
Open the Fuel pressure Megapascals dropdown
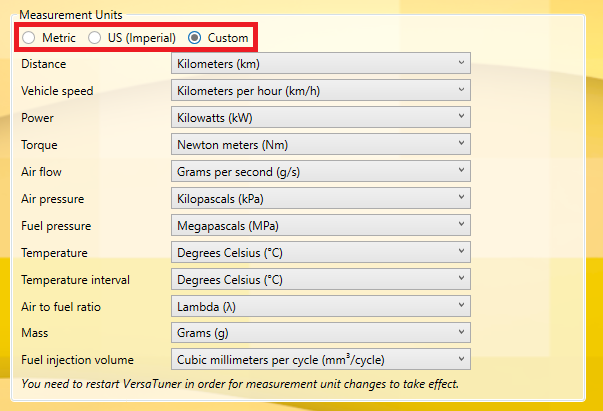tap(321, 225)
